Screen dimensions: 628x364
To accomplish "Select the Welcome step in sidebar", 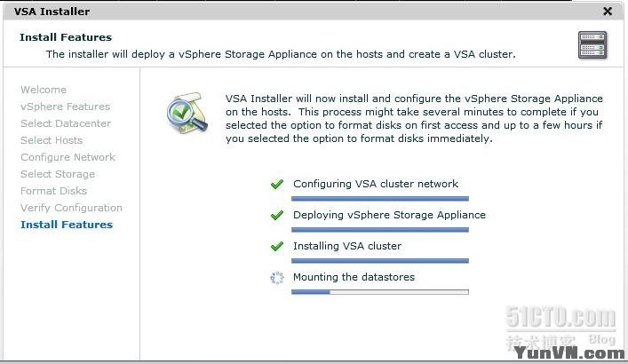I will [44, 90].
